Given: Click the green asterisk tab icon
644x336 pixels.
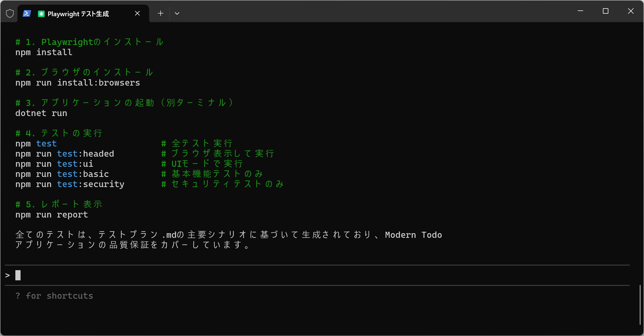Looking at the screenshot, I should [41, 14].
